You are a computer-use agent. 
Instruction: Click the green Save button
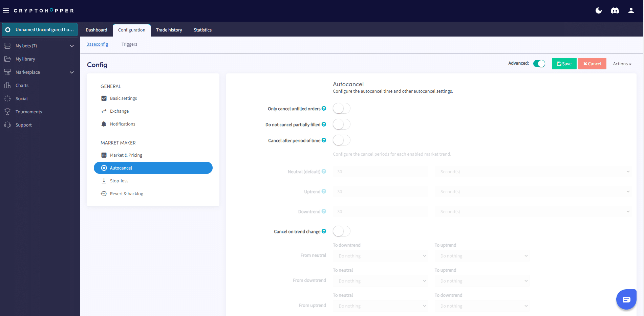[564, 64]
